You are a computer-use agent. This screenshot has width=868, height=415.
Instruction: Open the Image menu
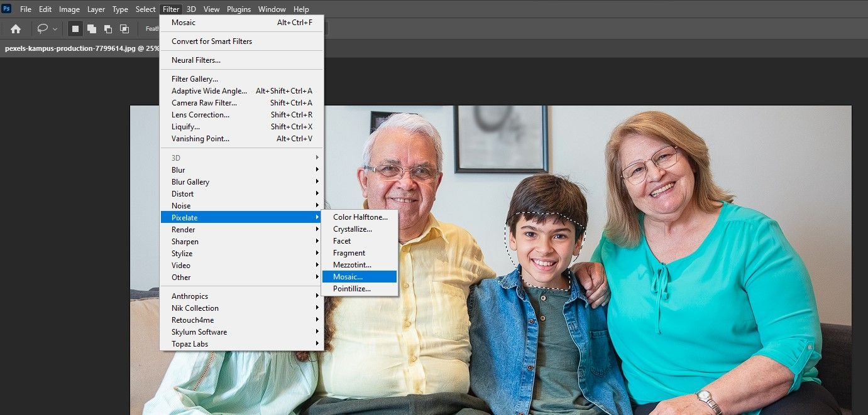point(69,9)
